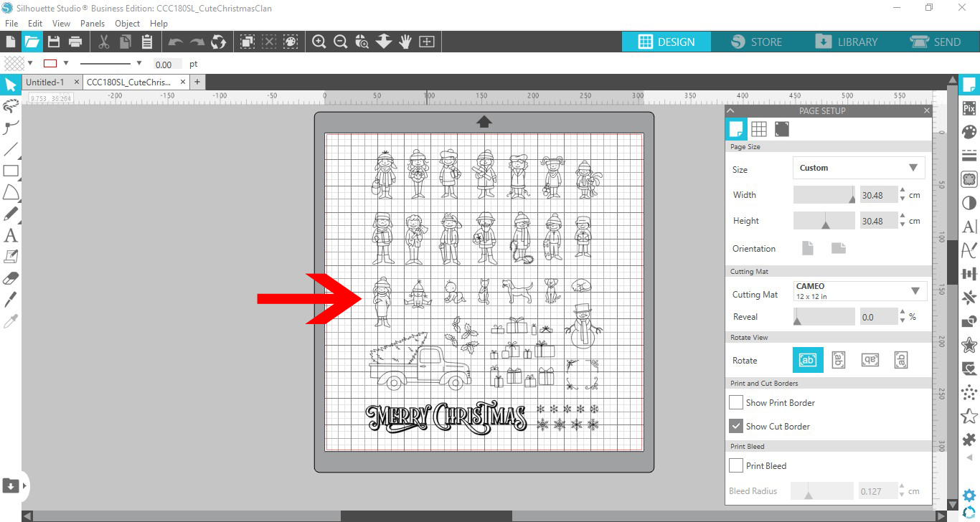
Task: Open the Registration Marks tab in Page Setup
Action: [782, 129]
